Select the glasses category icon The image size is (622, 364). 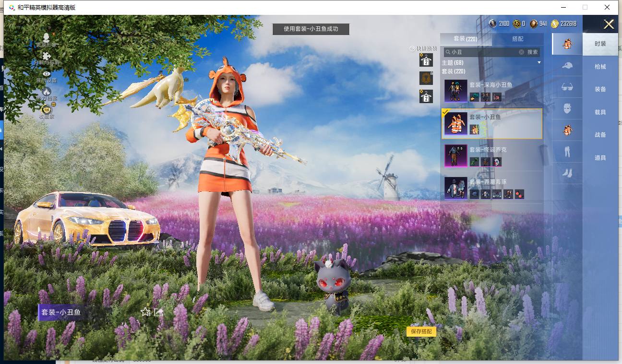tap(567, 87)
